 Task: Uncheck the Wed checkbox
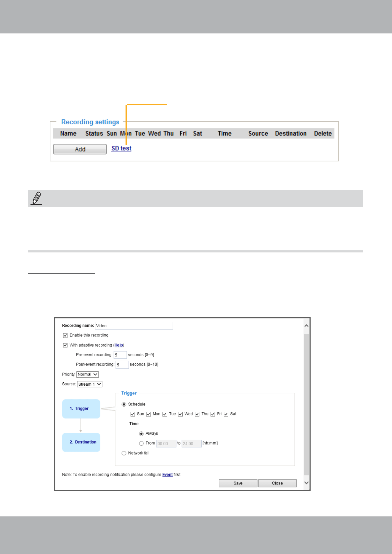180,414
